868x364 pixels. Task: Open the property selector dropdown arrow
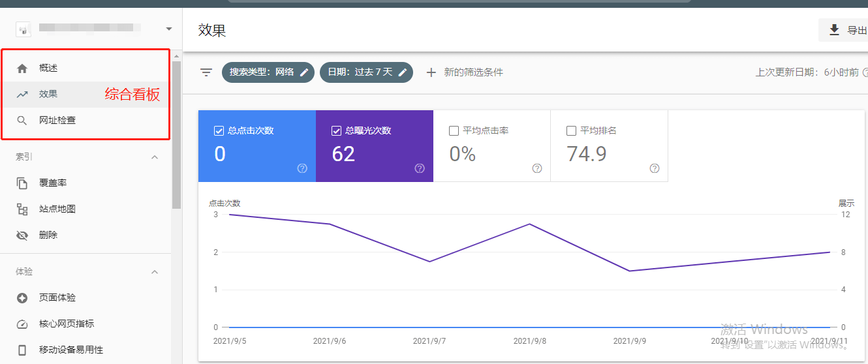tap(169, 29)
